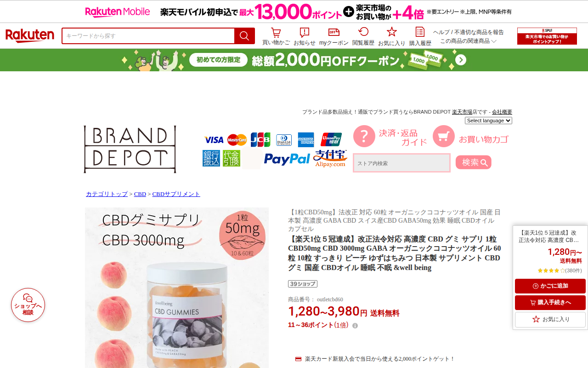Go to CBD breadcrumb category
This screenshot has height=368, width=588.
(x=140, y=194)
